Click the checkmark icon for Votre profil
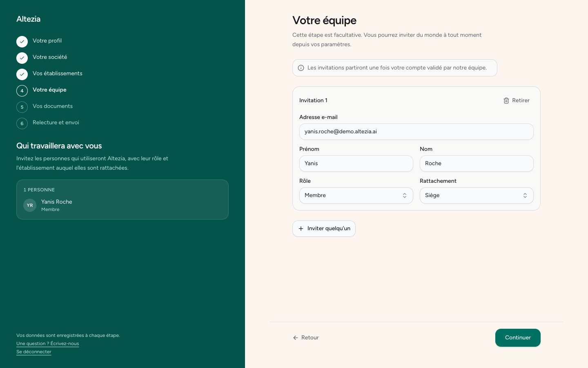Image resolution: width=588 pixels, height=368 pixels. pyautogui.click(x=22, y=42)
